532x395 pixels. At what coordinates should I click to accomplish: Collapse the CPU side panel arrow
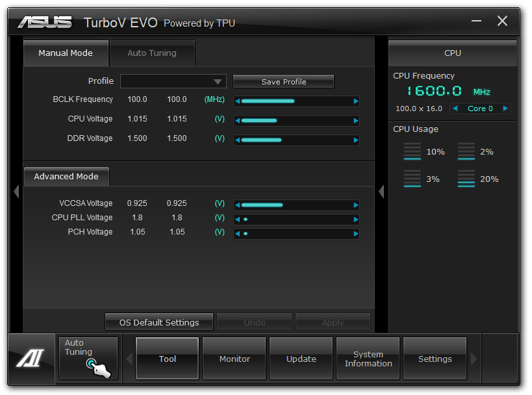click(x=381, y=192)
